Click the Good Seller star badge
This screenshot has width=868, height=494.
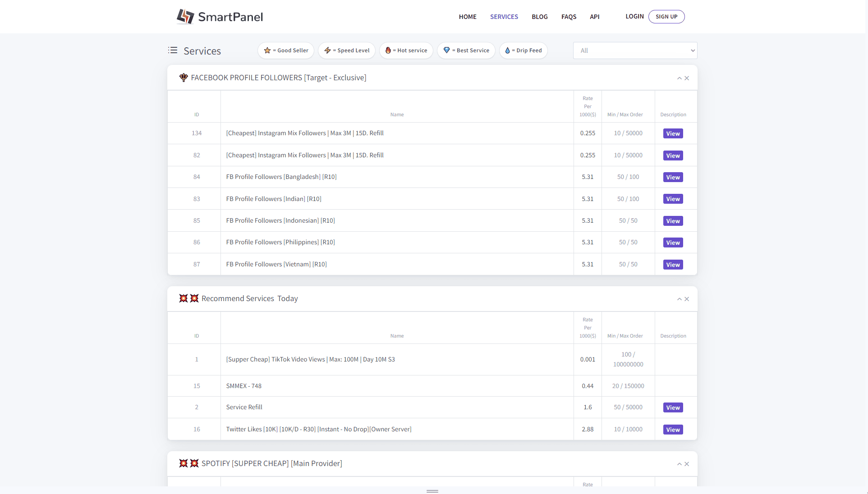pyautogui.click(x=286, y=50)
